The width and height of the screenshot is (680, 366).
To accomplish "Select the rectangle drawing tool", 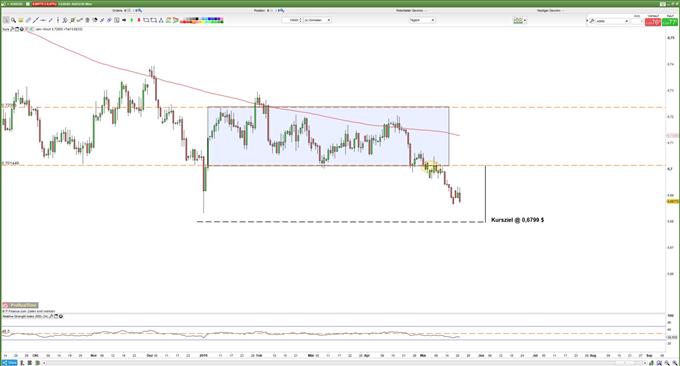I will [x=146, y=20].
